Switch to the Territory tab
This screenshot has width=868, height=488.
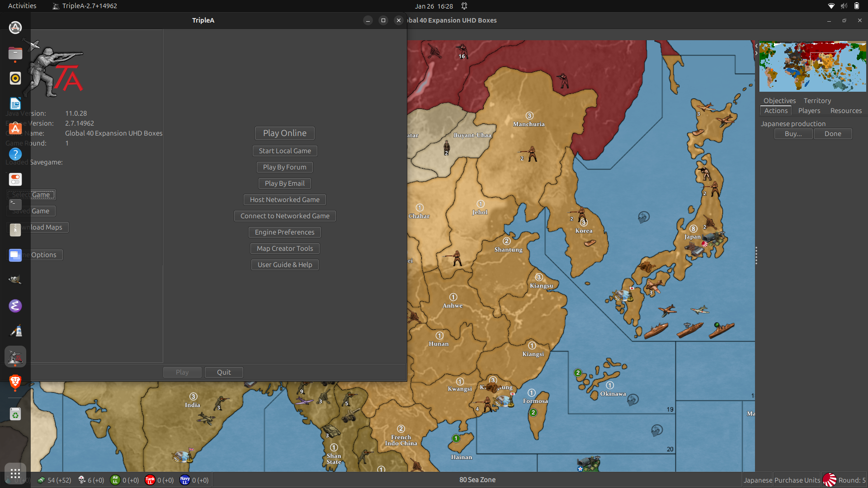point(817,101)
